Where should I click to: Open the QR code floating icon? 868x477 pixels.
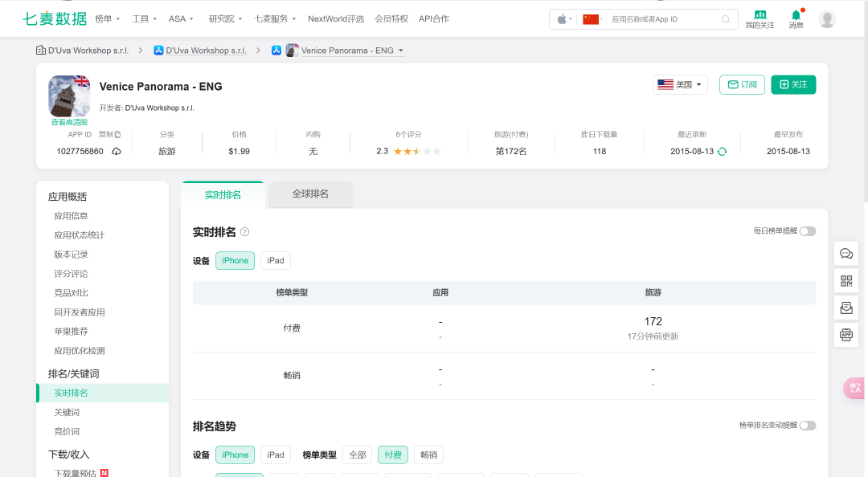tap(845, 280)
